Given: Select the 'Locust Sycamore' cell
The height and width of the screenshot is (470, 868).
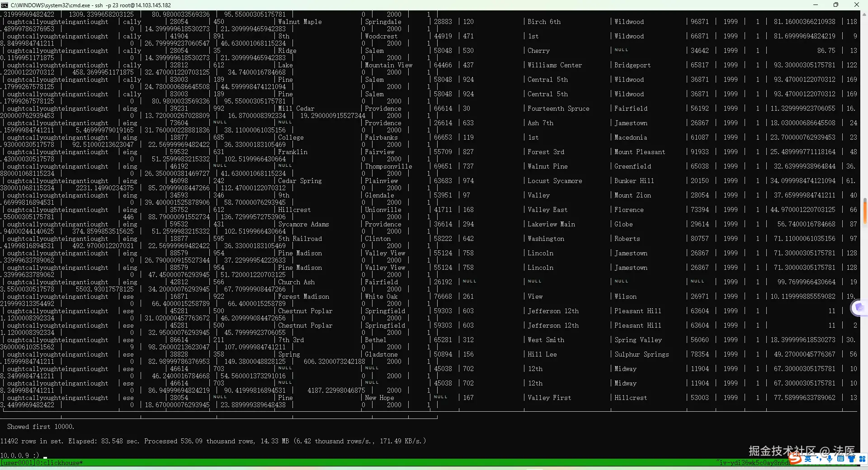Looking at the screenshot, I should pos(555,181).
